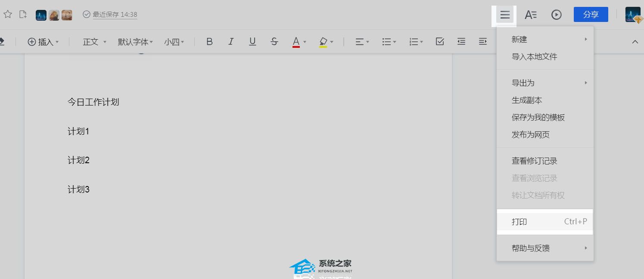Click the blue 分享 button
644x279 pixels.
591,15
